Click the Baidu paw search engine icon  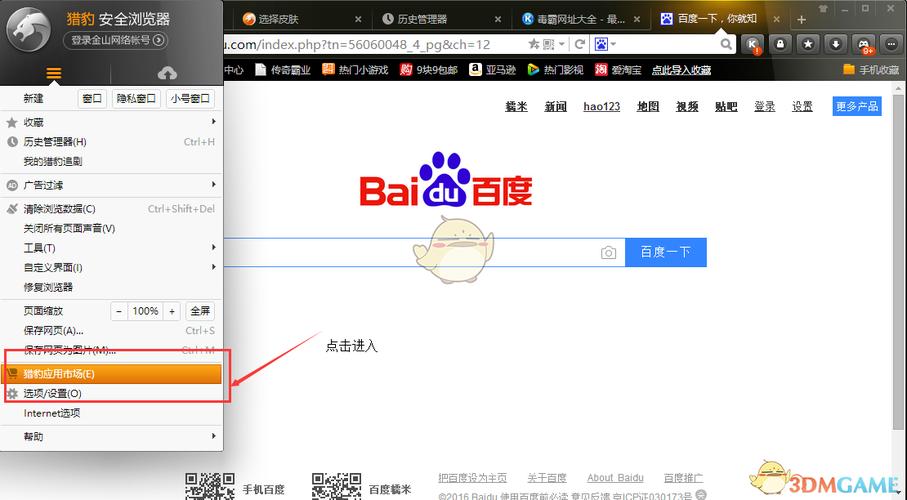click(x=601, y=44)
